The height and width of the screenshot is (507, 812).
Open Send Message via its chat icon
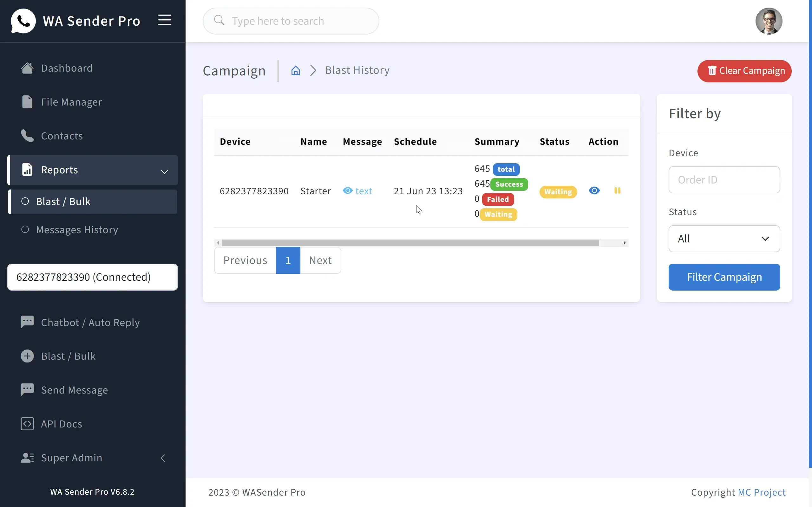(27, 390)
